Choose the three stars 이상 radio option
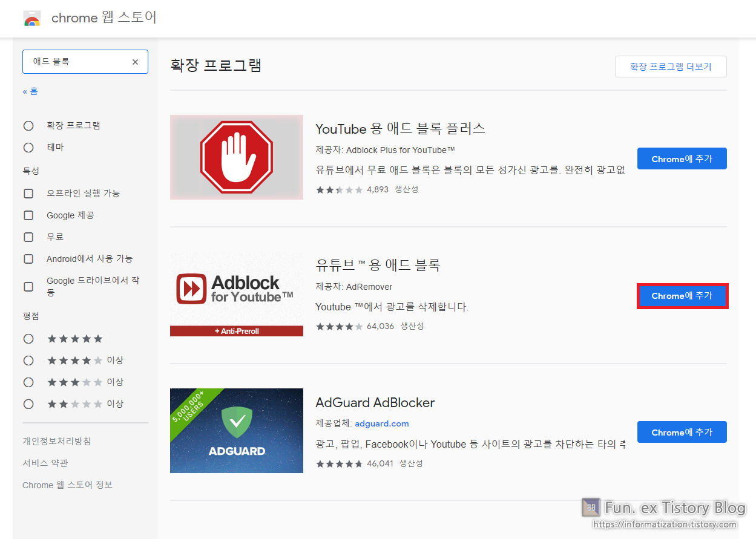 point(28,382)
